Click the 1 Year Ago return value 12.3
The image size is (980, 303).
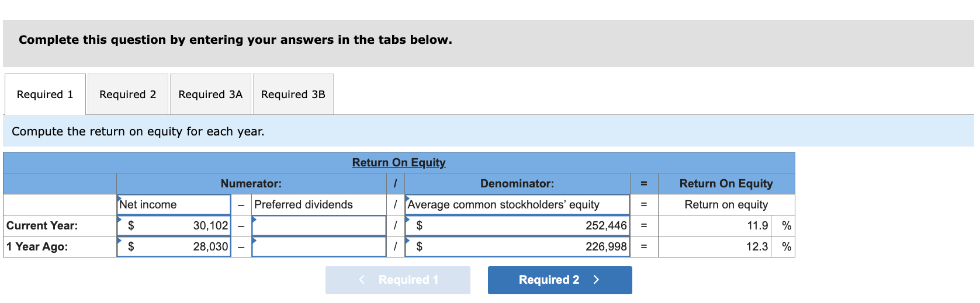pyautogui.click(x=715, y=246)
